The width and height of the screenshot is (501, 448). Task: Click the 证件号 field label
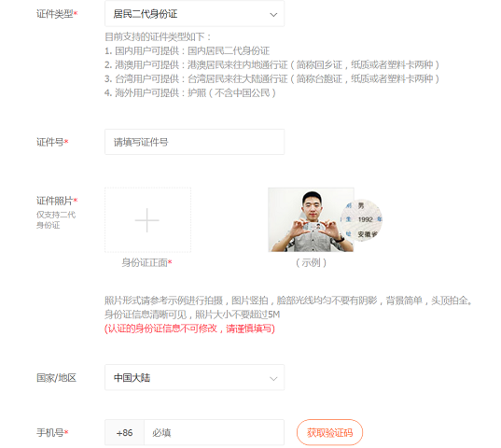(x=52, y=142)
